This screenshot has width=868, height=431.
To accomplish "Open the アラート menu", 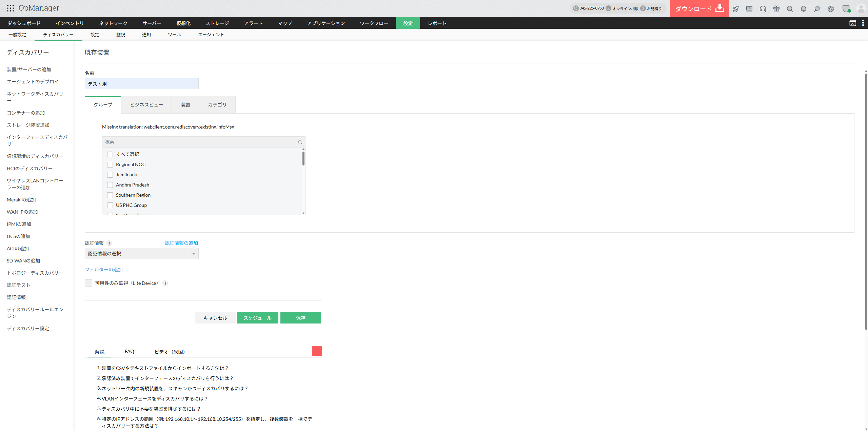I will pyautogui.click(x=253, y=23).
